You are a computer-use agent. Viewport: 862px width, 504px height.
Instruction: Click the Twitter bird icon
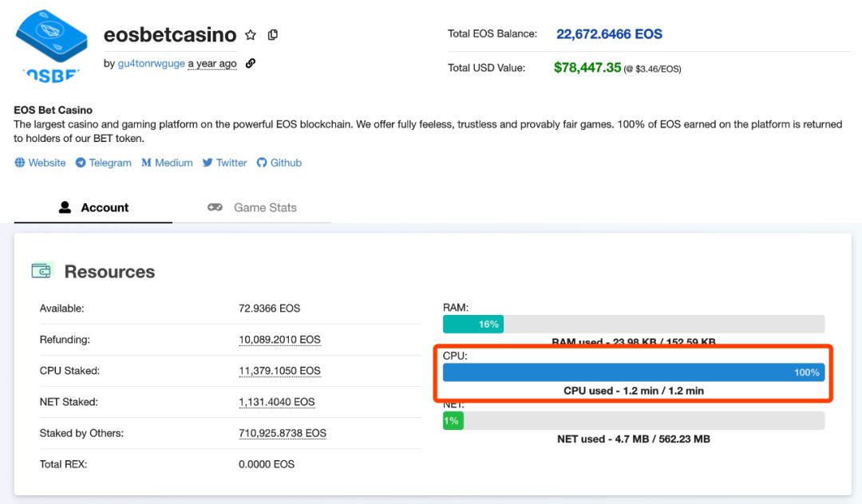click(208, 163)
